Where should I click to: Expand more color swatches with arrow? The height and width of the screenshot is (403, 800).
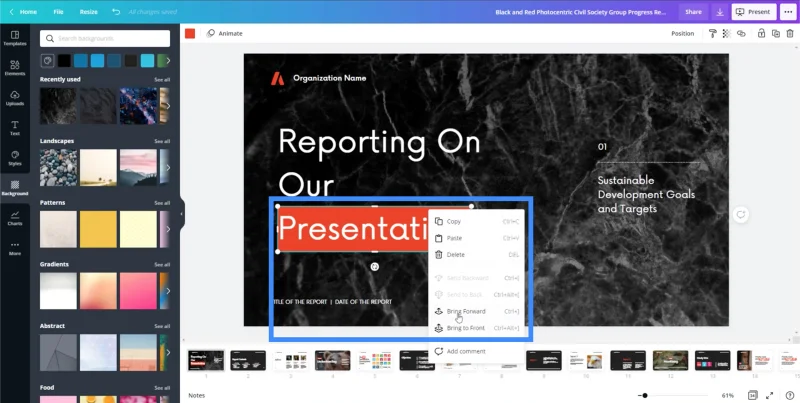point(168,61)
